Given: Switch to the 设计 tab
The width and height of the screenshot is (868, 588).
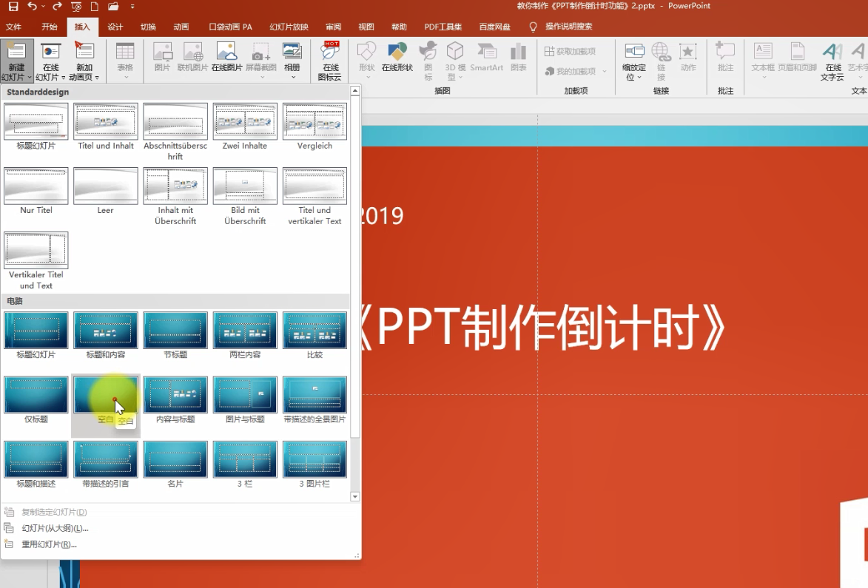Looking at the screenshot, I should coord(115,27).
